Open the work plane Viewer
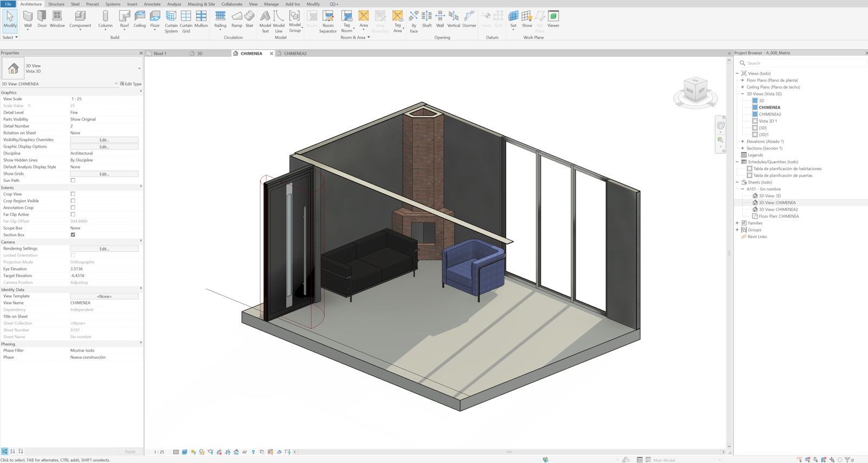This screenshot has width=868, height=463. [553, 19]
